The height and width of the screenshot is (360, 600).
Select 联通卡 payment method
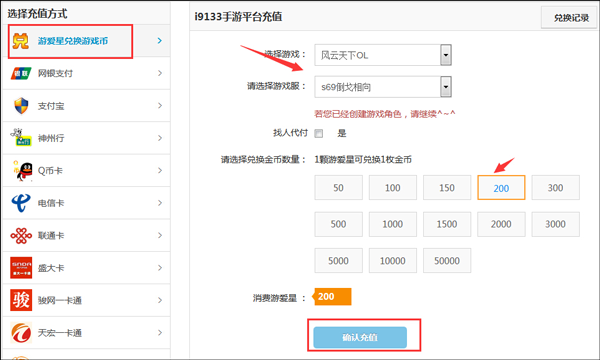click(x=86, y=235)
